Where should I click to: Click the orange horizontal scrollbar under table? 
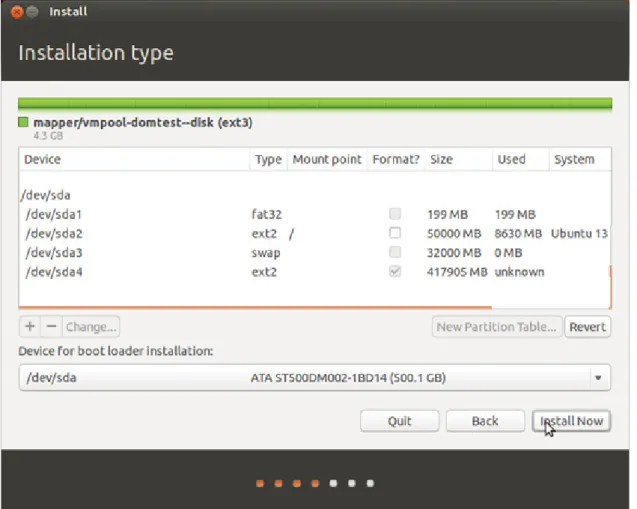coord(255,308)
